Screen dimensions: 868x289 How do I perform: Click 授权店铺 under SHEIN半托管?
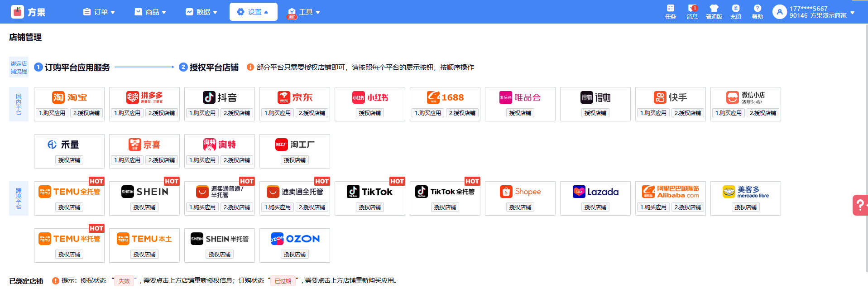220,254
